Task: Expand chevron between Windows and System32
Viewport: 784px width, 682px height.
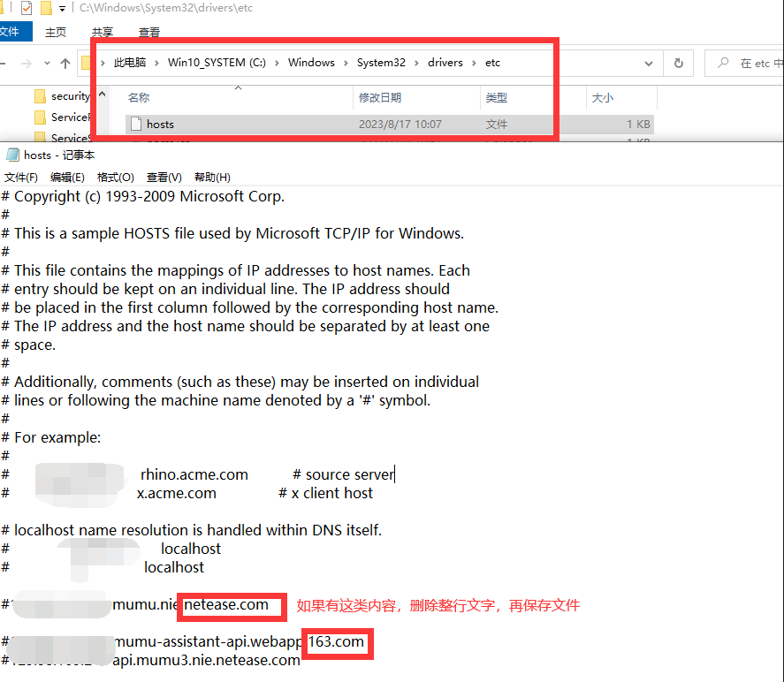Action: pos(346,63)
